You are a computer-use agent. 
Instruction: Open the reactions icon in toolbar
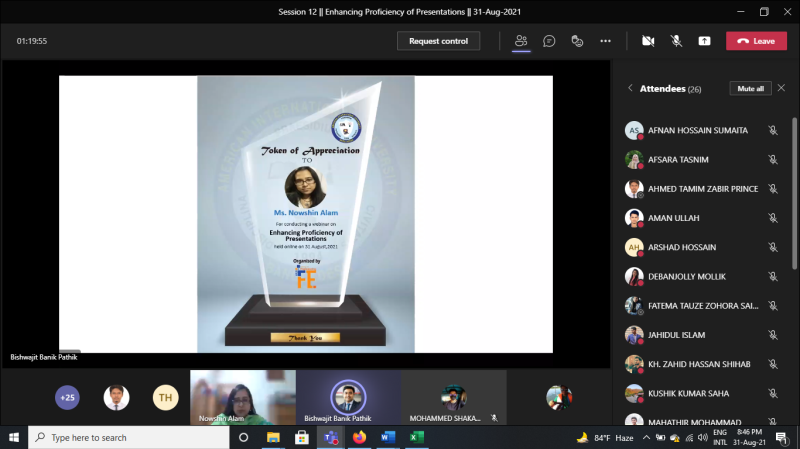click(x=577, y=41)
